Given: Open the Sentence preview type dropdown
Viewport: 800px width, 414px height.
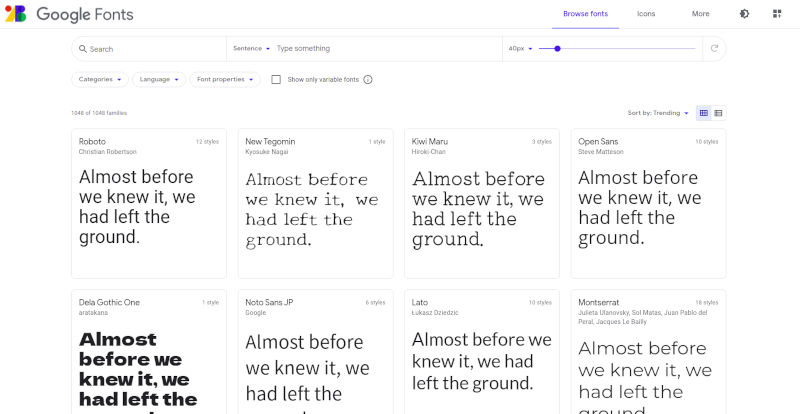Looking at the screenshot, I should [x=252, y=48].
